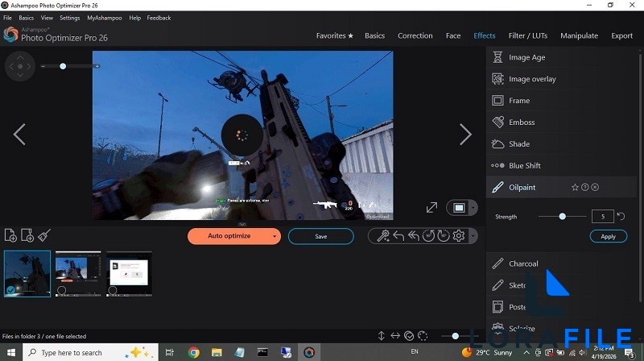Go to the previous image

[x=19, y=135]
